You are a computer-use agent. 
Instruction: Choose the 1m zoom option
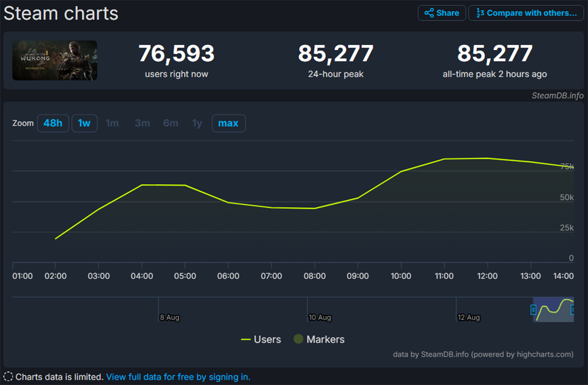tap(112, 123)
